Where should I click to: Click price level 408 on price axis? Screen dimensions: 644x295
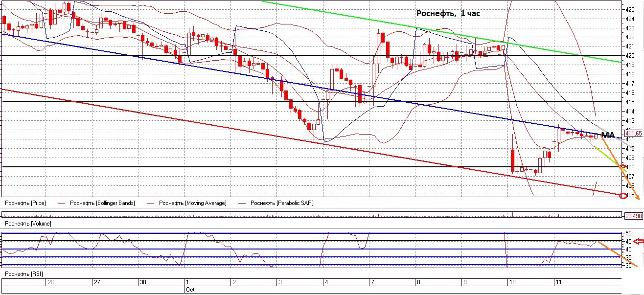pos(630,167)
